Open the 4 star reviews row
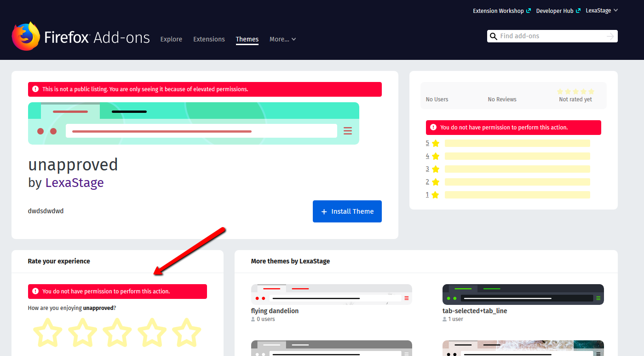 coord(508,156)
